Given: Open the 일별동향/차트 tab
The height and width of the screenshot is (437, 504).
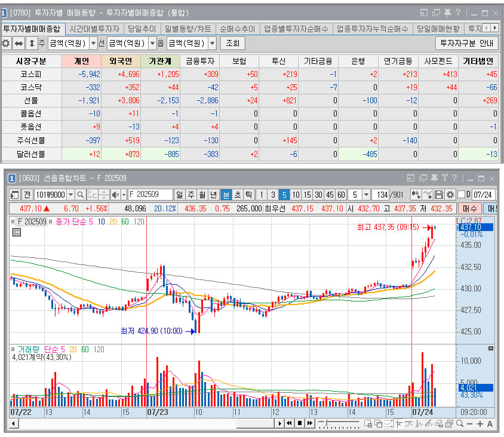Looking at the screenshot, I should click(188, 29).
